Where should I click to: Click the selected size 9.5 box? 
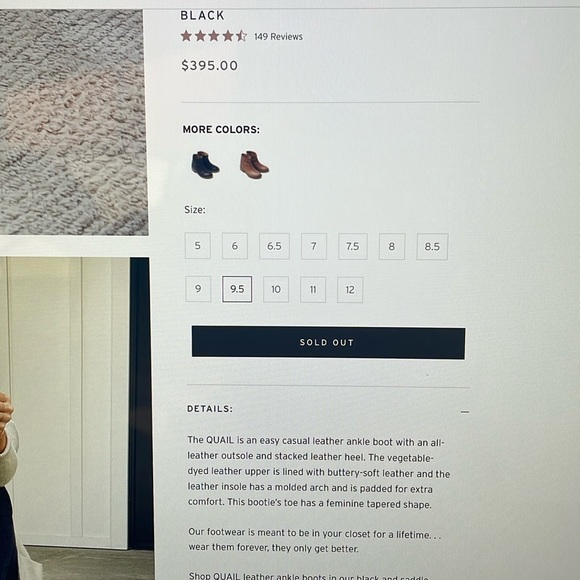click(x=237, y=289)
